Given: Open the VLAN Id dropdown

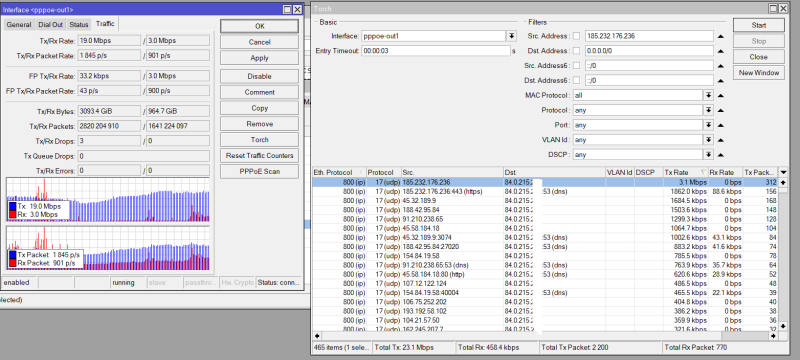Looking at the screenshot, I should tap(709, 140).
